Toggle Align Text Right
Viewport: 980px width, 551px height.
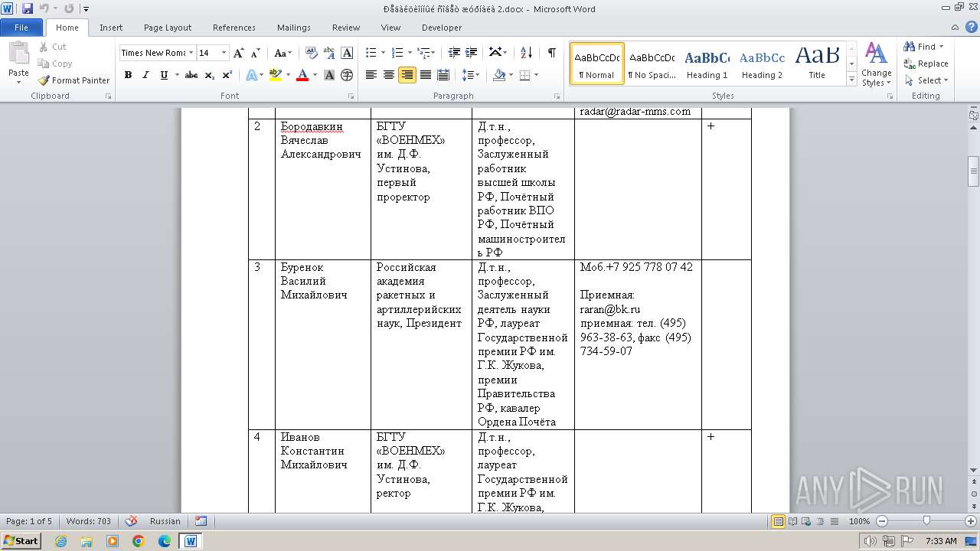[407, 75]
